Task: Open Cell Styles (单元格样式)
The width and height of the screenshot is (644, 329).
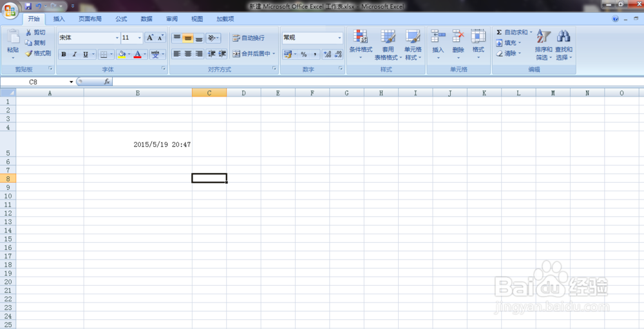Action: click(413, 44)
